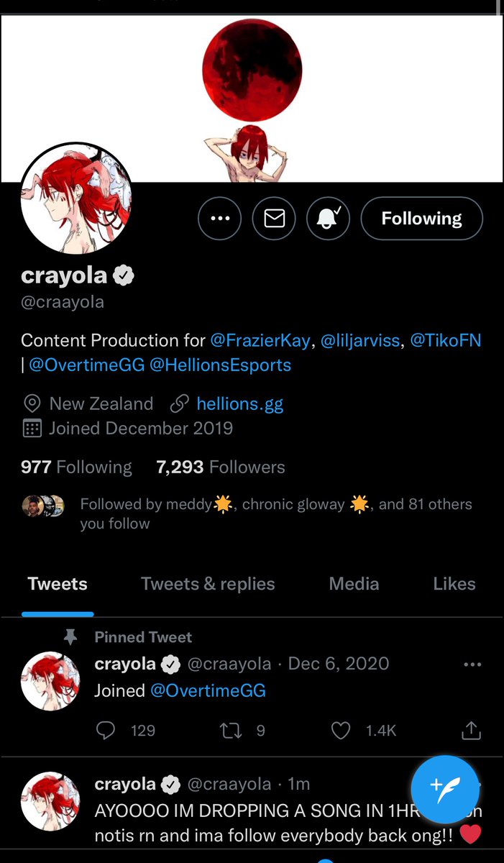View the 7,293 Followers list
Screen dimensions: 504x863
tap(221, 467)
